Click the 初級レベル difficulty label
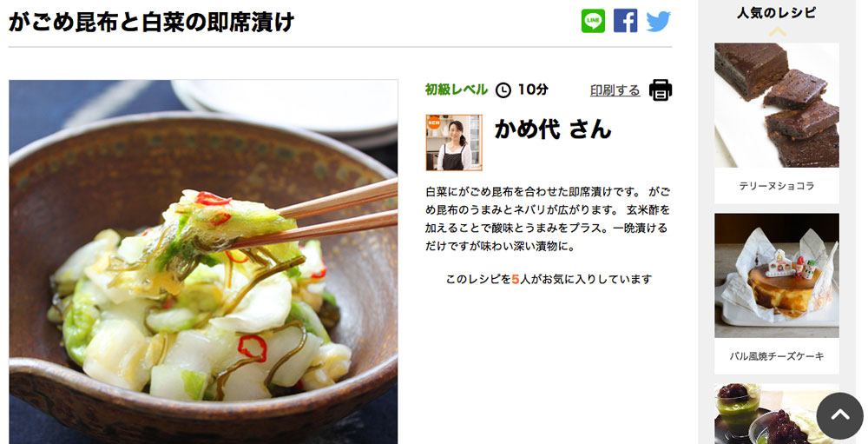Image resolution: width=868 pixels, height=444 pixels. click(457, 89)
